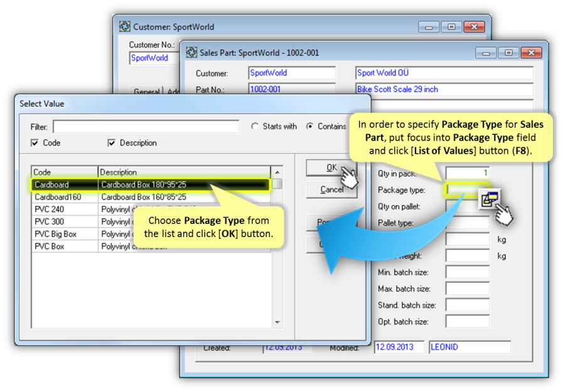
Task: Click Customer No. field in Customer window
Action: (154, 58)
